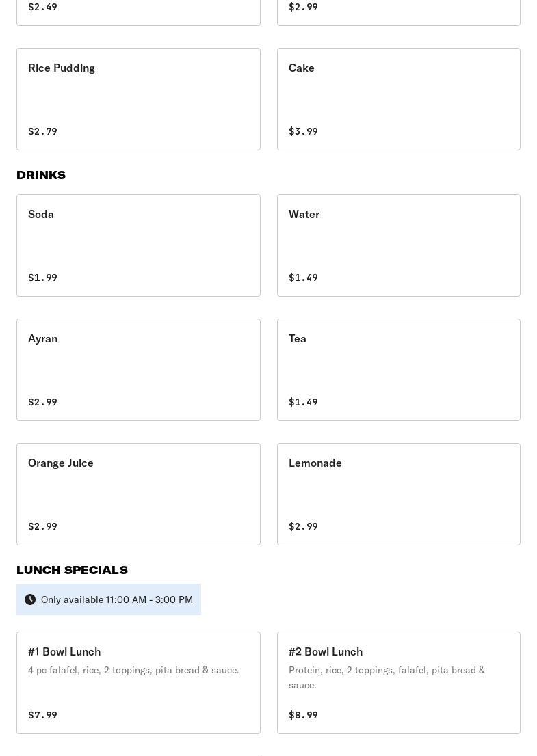Screen dimensions: 537x756
Task: Click the clock icon beside availability notice
Action: point(30,599)
